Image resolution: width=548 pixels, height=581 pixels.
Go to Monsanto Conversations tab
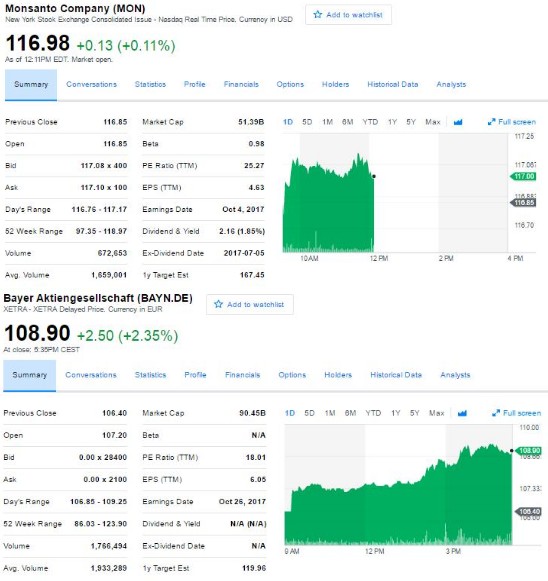coord(92,84)
